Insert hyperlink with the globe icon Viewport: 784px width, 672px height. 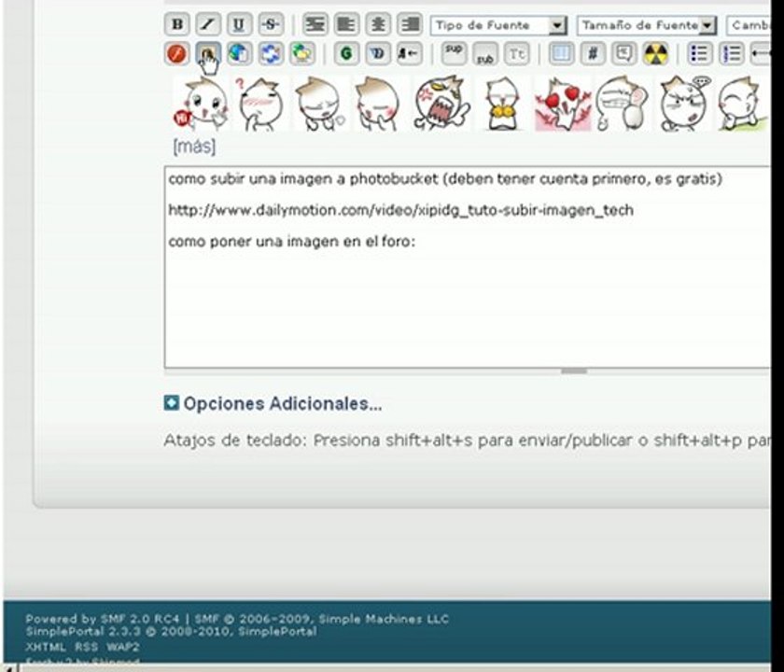tap(239, 53)
